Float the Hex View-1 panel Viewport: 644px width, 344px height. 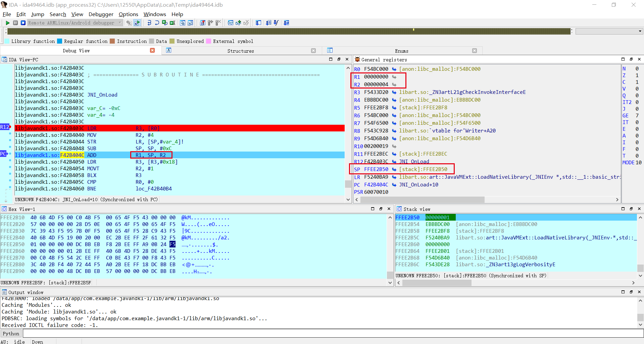coord(373,209)
